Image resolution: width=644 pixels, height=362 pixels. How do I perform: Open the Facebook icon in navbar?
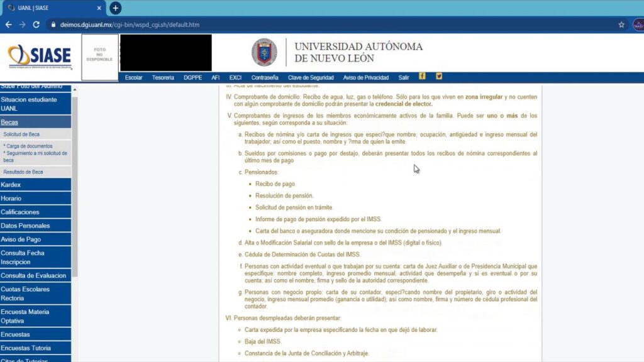click(422, 76)
